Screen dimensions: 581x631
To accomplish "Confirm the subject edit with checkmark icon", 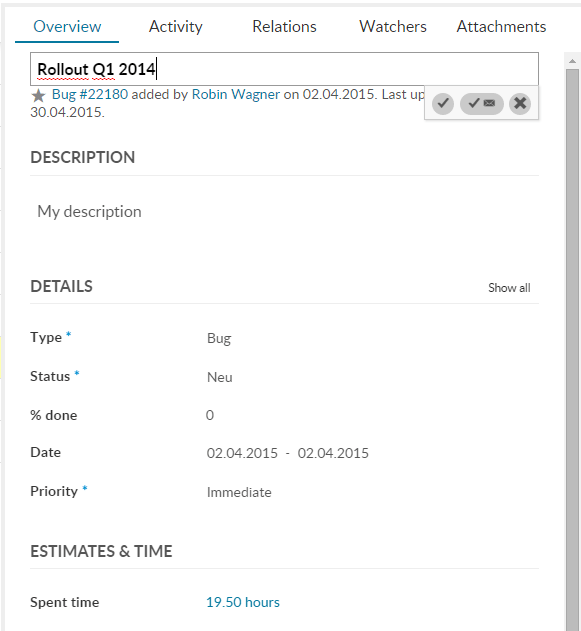I will (443, 103).
